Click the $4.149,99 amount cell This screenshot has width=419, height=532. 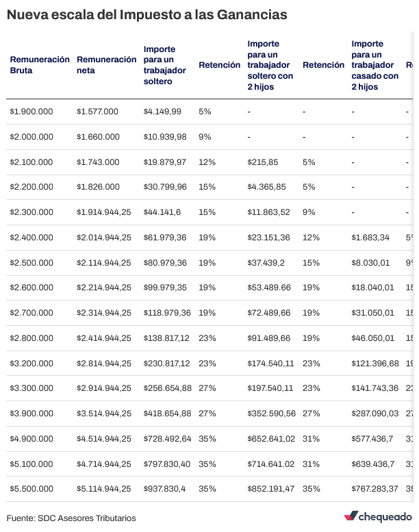tap(162, 111)
